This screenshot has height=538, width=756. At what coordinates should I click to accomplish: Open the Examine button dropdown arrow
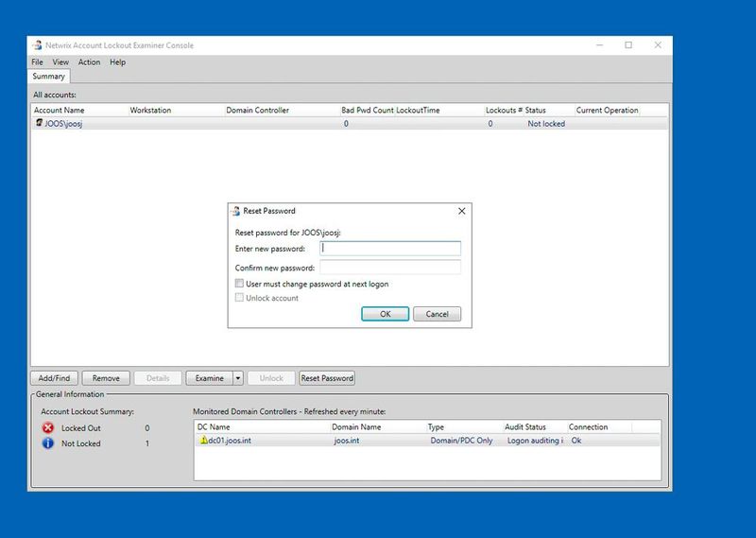coord(238,378)
